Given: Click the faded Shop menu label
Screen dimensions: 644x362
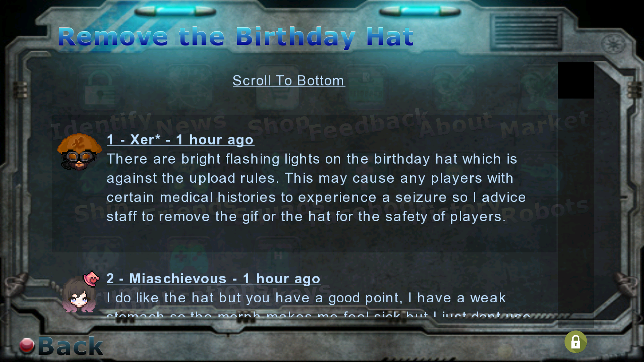Looking at the screenshot, I should tap(278, 125).
